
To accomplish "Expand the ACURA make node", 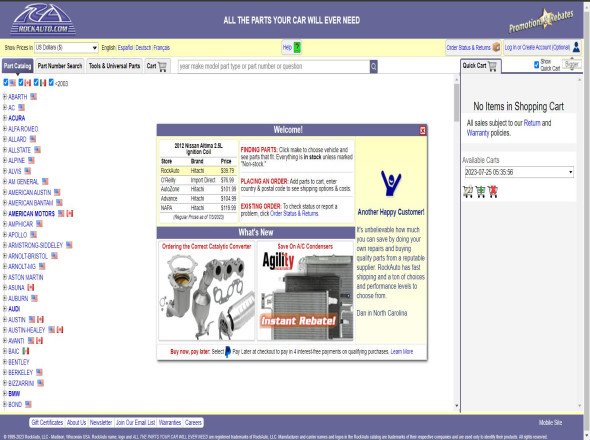I will coord(5,118).
